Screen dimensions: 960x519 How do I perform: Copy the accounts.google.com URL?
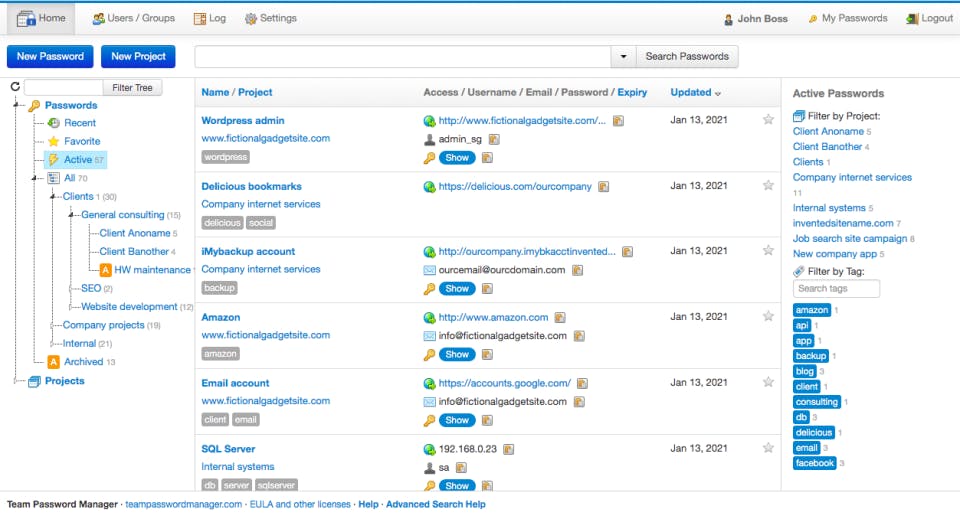582,384
